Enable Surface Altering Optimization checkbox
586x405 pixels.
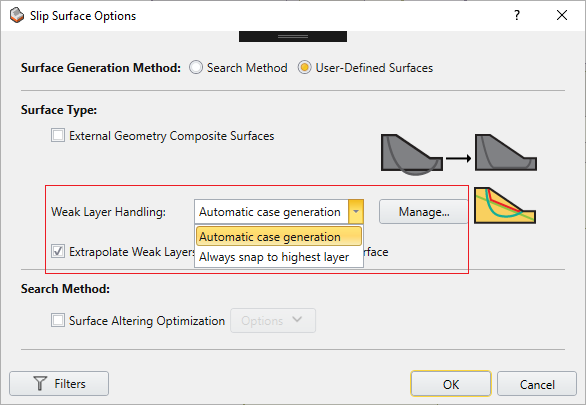pyautogui.click(x=58, y=320)
